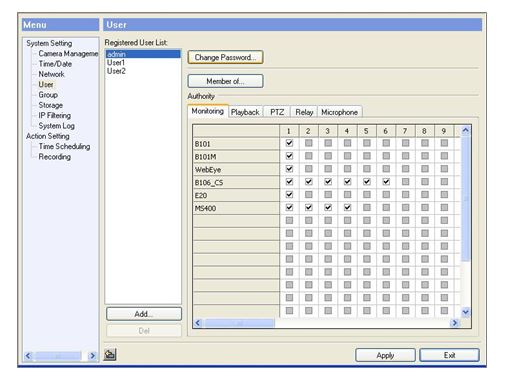
Task: Open the Microphone tab
Action: tap(339, 112)
